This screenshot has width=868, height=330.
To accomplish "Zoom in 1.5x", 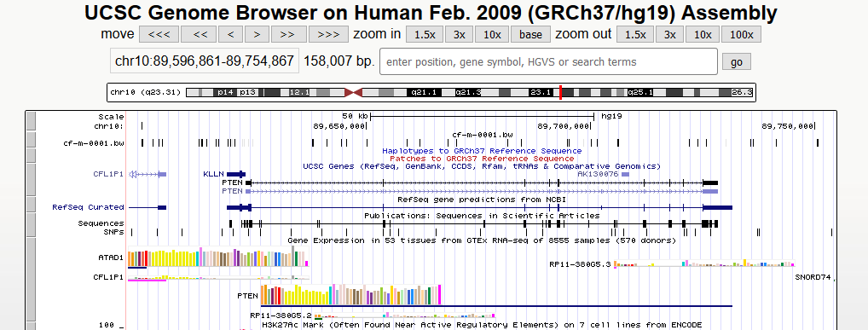I will 425,34.
